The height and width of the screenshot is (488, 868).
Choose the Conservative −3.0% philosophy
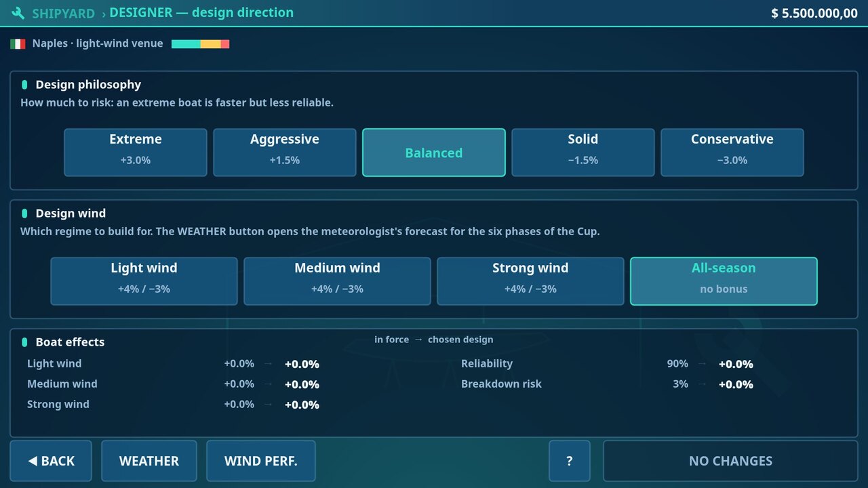point(732,152)
